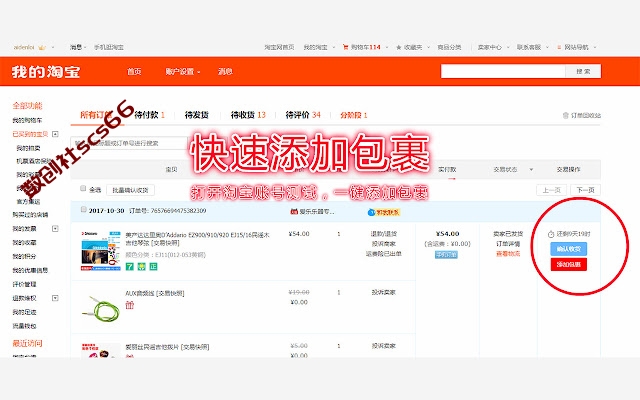The width and height of the screenshot is (640, 400).
Task: Open the 账户设置 dropdown in header
Action: pos(182,72)
